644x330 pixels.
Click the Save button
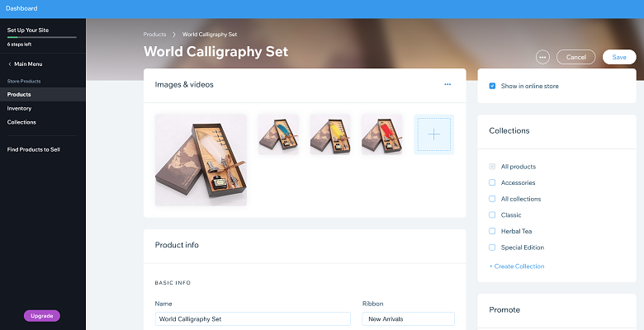619,57
